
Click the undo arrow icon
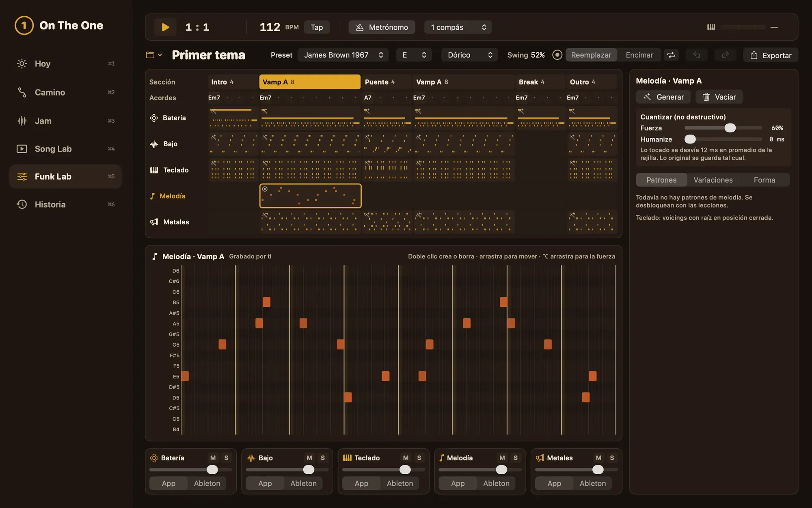pyautogui.click(x=697, y=55)
